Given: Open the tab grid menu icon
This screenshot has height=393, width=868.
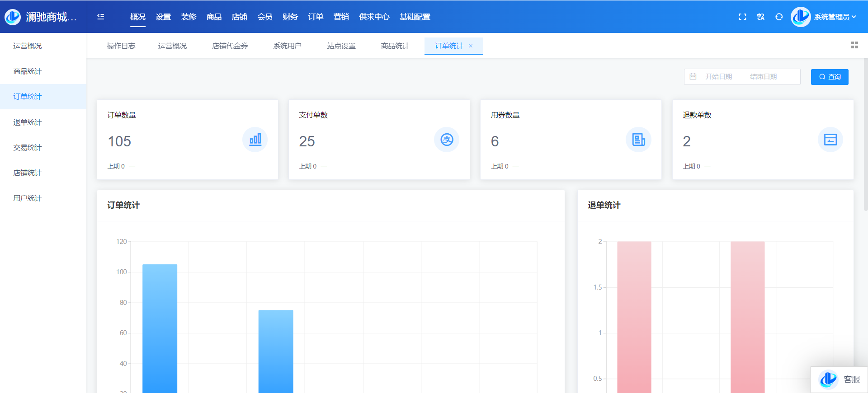Looking at the screenshot, I should click(854, 45).
